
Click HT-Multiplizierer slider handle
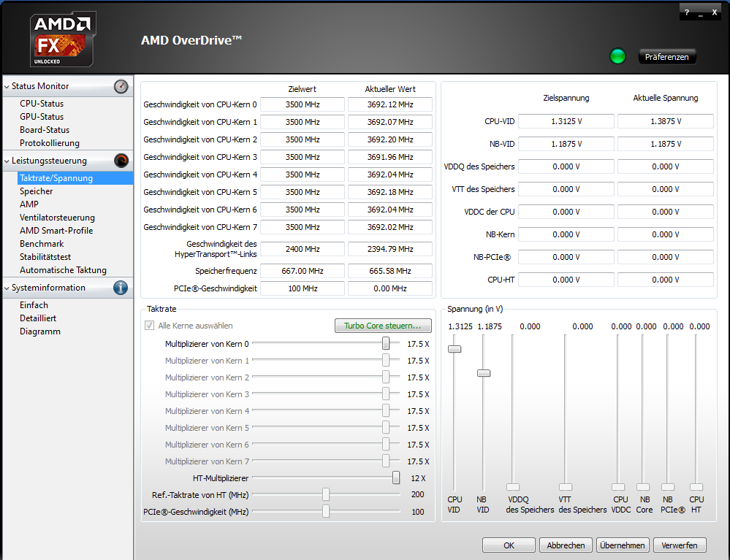click(396, 477)
